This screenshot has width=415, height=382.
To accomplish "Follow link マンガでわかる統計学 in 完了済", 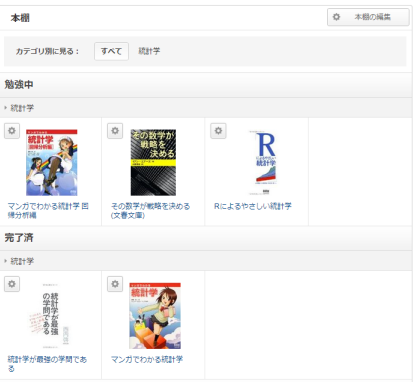I will pyautogui.click(x=147, y=359).
